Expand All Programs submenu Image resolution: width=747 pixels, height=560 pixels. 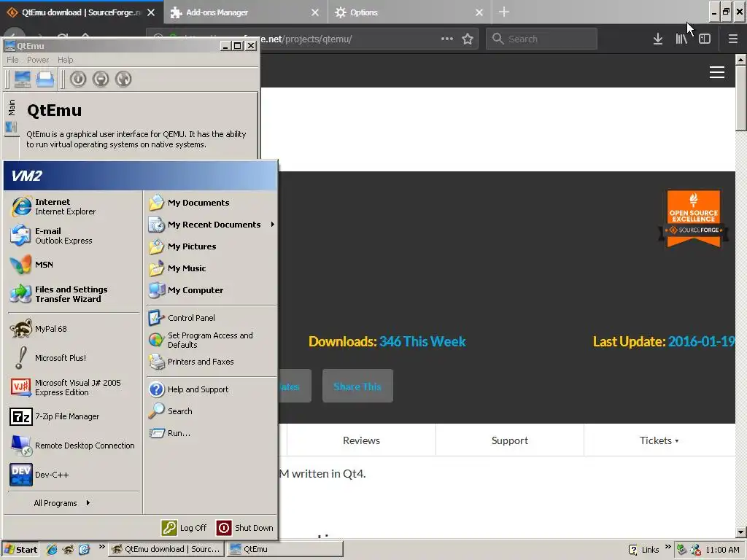click(x=62, y=503)
